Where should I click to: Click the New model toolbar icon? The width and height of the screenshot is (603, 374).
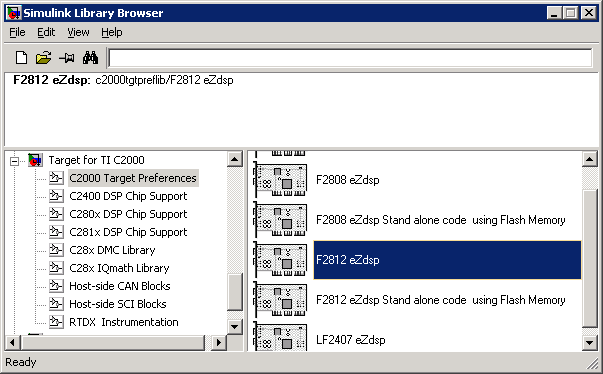(x=22, y=58)
